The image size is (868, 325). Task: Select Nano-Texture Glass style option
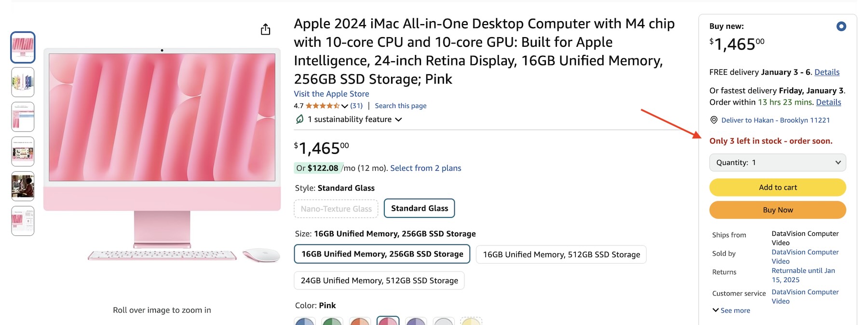click(x=336, y=209)
